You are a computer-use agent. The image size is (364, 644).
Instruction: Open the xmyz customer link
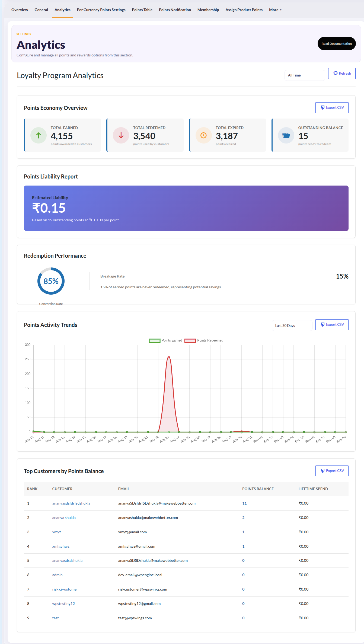click(57, 532)
